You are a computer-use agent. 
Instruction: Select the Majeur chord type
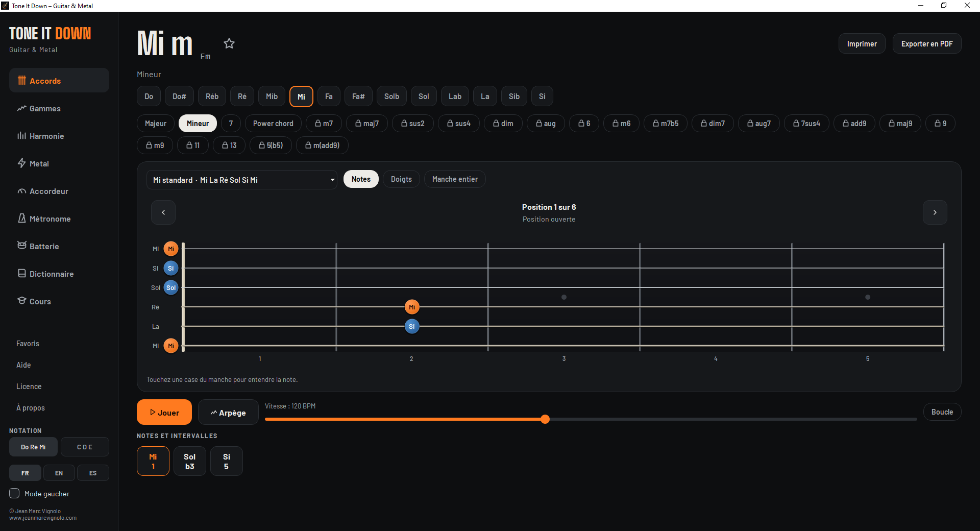click(156, 124)
